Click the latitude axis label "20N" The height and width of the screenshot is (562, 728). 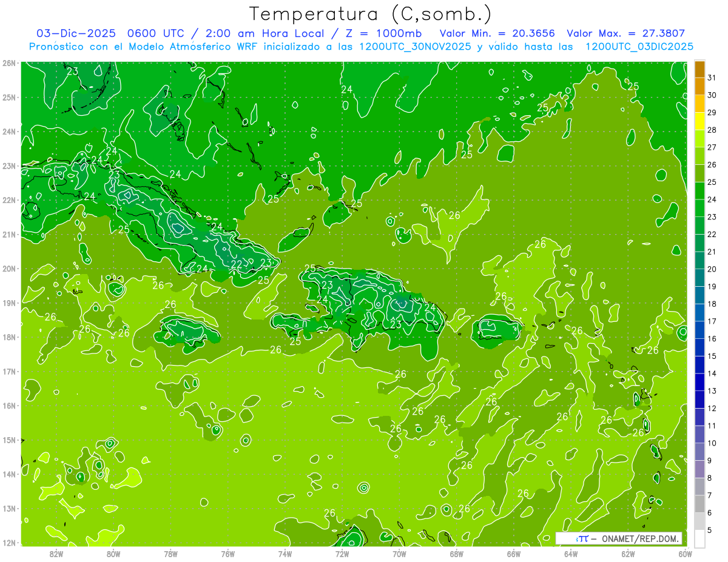point(8,269)
